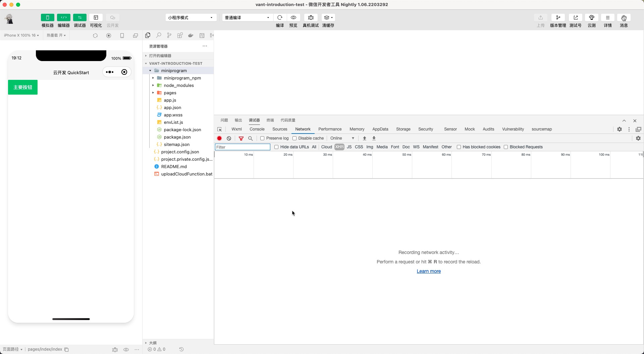Open 版本管理 version control

pos(558,17)
